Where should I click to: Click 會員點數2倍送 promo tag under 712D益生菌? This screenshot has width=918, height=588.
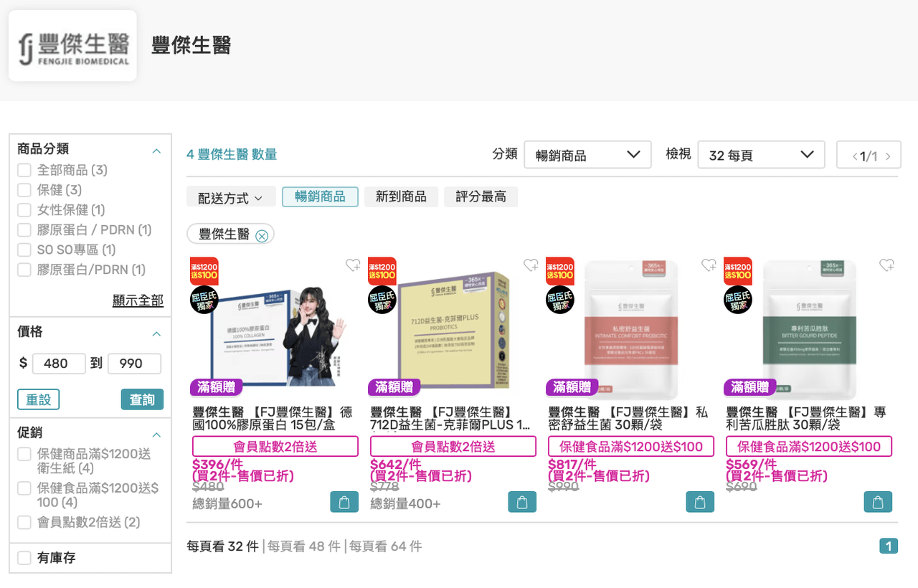pyautogui.click(x=453, y=446)
